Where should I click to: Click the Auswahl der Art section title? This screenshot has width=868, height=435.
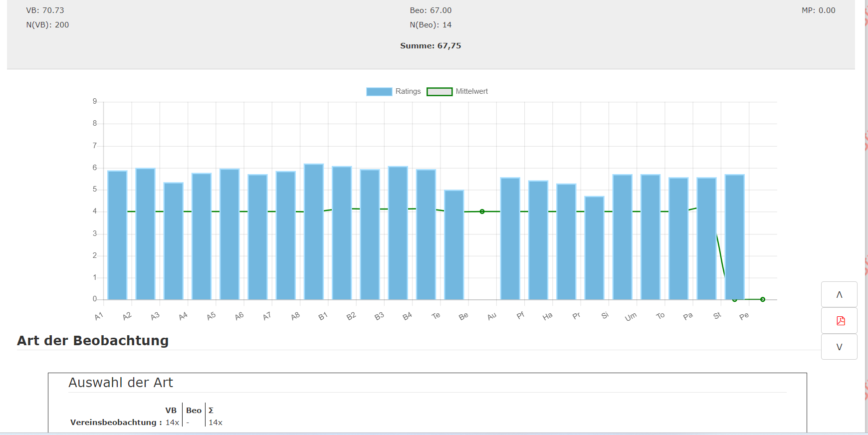tap(121, 383)
